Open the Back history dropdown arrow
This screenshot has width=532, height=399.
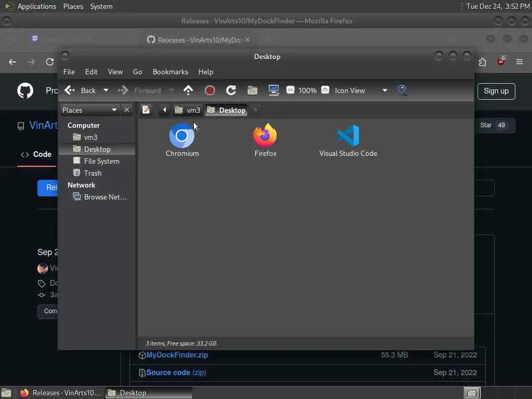pos(106,90)
